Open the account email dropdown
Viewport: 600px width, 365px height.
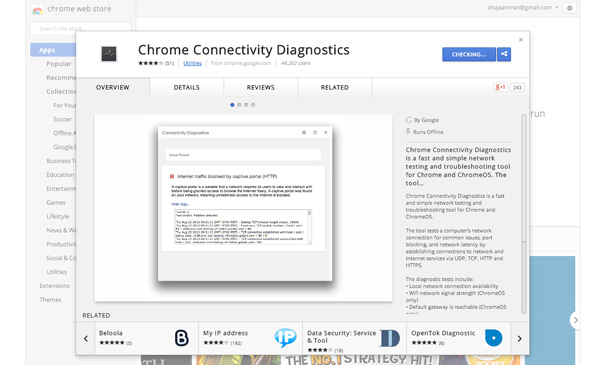click(x=523, y=8)
